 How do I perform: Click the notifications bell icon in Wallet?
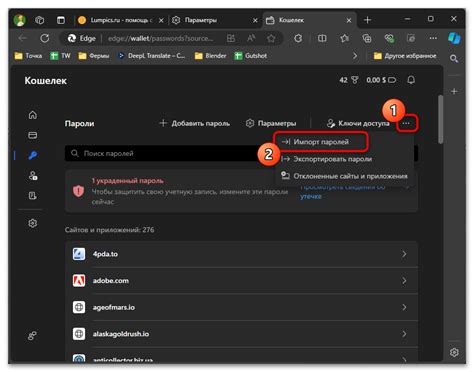tap(411, 80)
